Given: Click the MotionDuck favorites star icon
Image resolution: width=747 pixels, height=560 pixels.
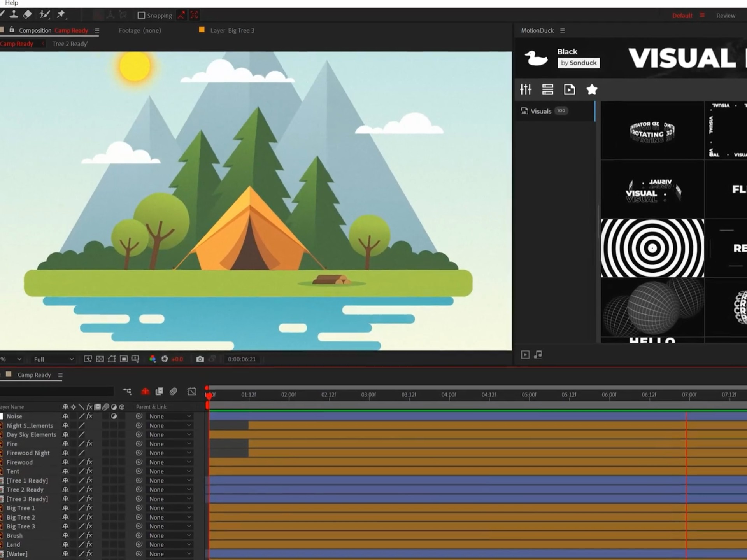Looking at the screenshot, I should 592,90.
